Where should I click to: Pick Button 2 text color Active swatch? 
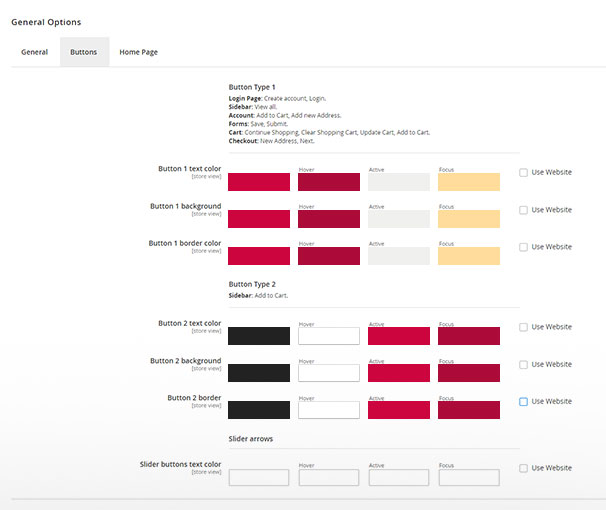point(399,336)
